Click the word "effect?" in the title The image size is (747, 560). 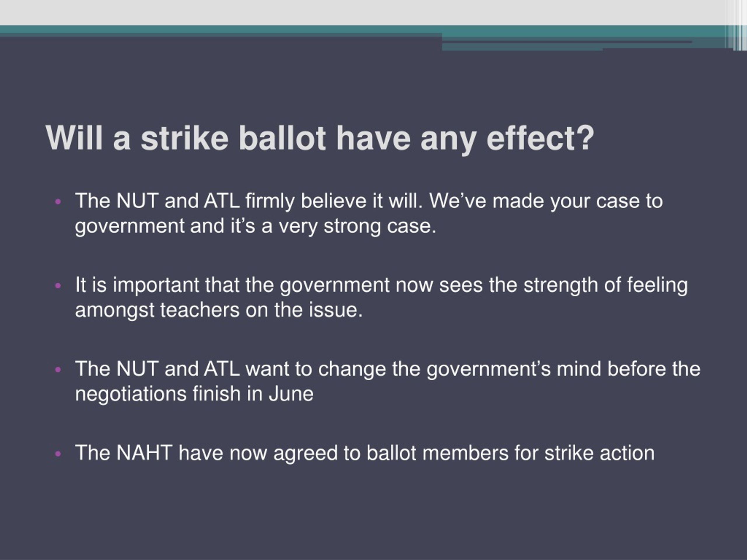[x=540, y=138]
